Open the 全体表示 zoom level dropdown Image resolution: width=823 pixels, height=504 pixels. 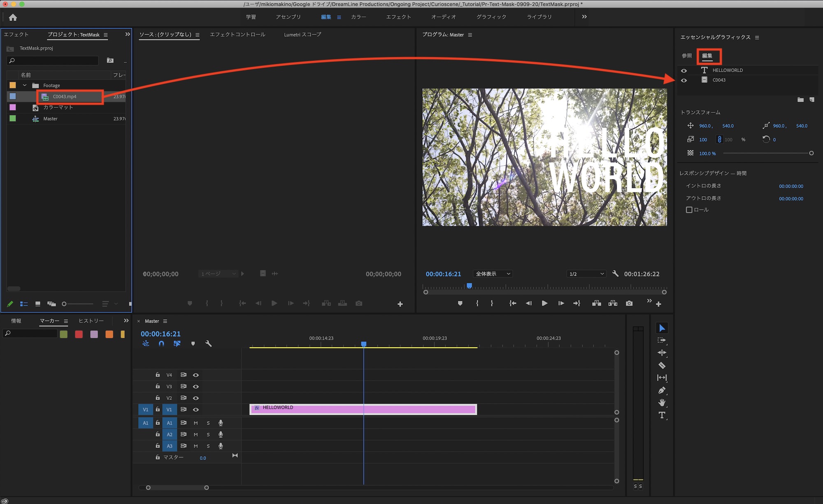coord(493,274)
